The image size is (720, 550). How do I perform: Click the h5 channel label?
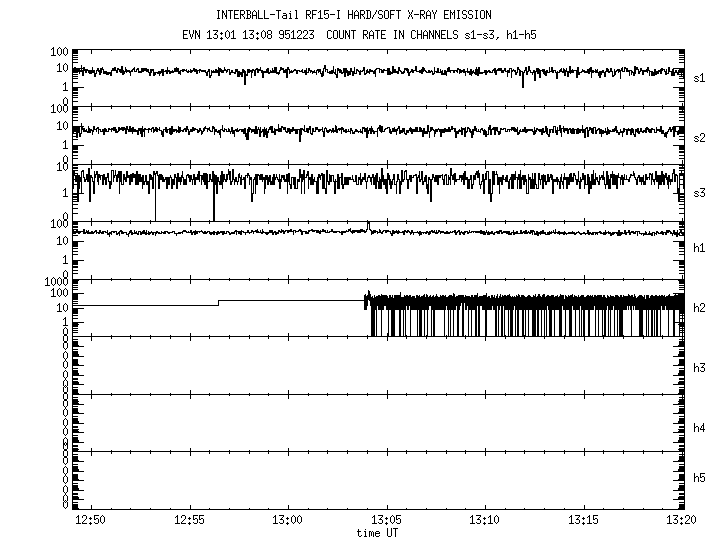pyautogui.click(x=701, y=478)
